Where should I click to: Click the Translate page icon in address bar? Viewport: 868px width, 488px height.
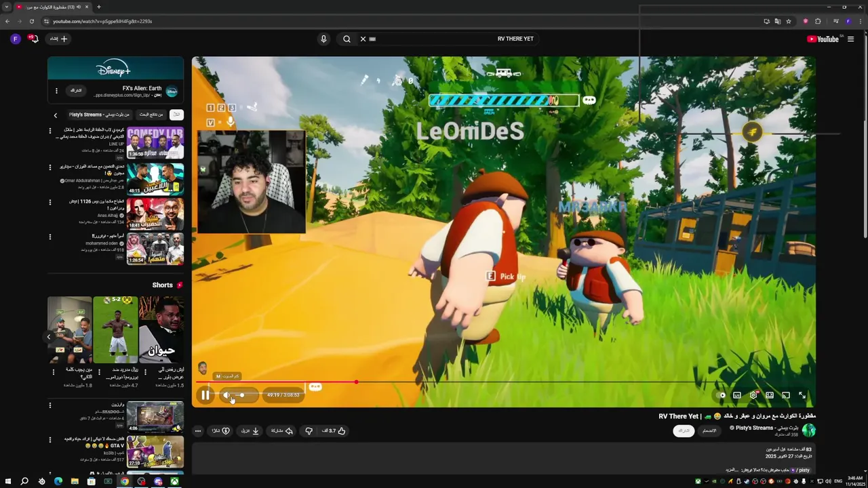point(778,21)
